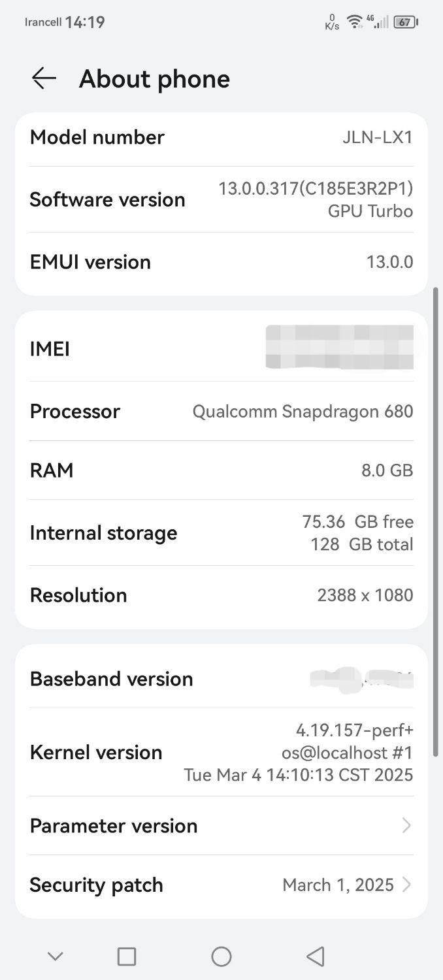This screenshot has width=443, height=980.
Task: Open Security patch details chevron
Action: pos(406,885)
